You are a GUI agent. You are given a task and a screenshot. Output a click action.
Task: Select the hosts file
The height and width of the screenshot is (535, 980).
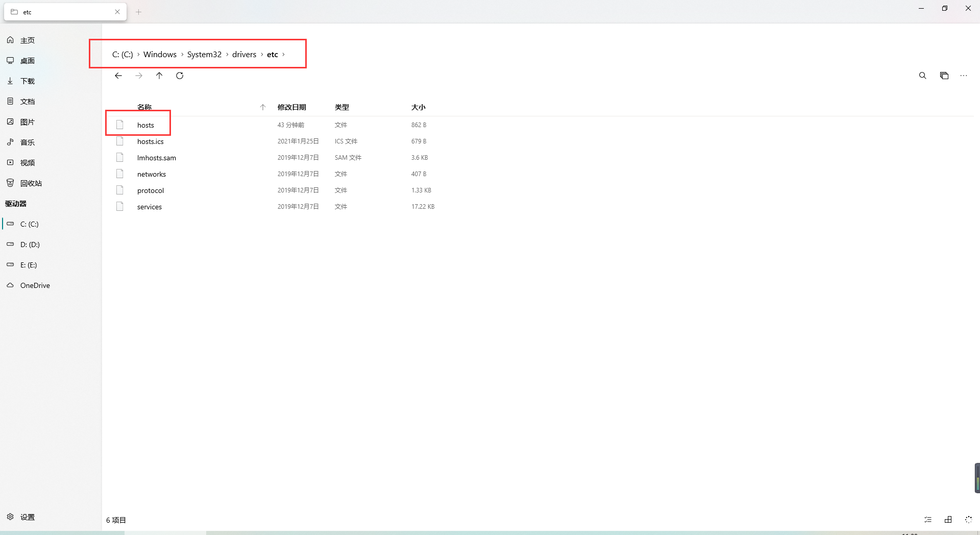click(145, 125)
